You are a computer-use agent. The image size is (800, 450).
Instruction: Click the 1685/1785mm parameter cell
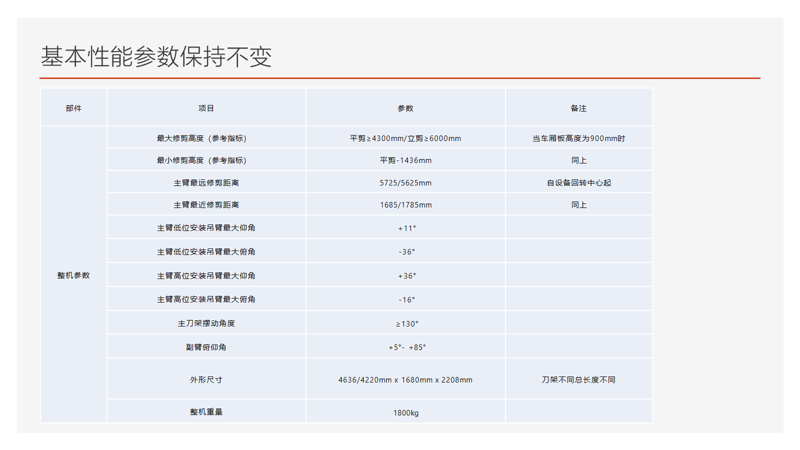pyautogui.click(x=405, y=205)
